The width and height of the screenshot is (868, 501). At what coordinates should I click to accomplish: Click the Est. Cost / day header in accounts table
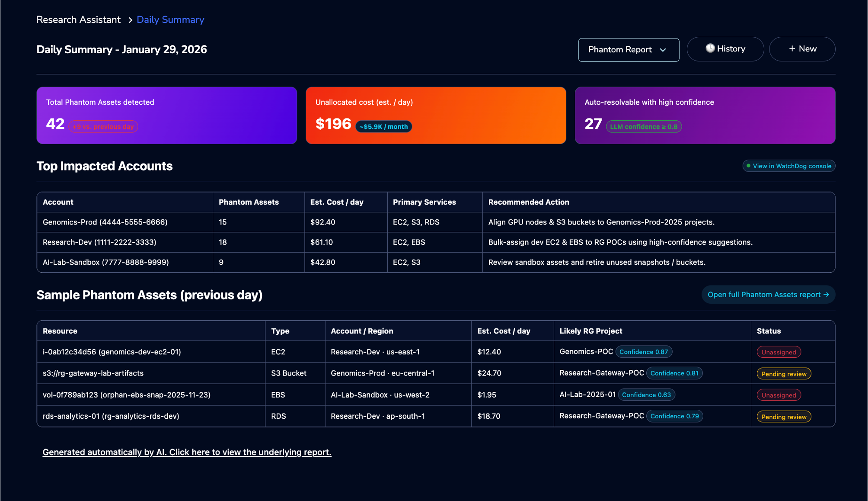pos(337,202)
